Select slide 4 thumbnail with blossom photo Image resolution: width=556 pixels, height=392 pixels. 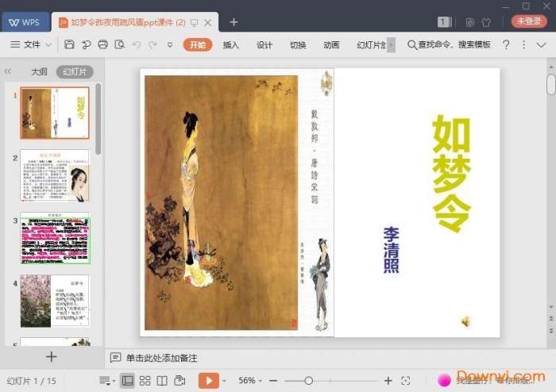pos(55,301)
